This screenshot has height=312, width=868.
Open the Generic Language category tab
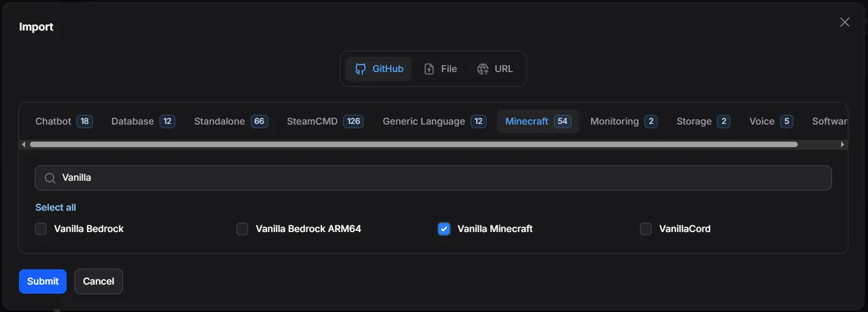[x=434, y=122]
